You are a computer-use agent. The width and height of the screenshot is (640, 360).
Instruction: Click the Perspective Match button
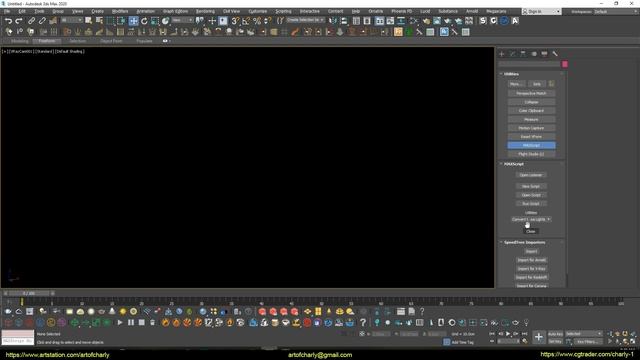coord(531,93)
